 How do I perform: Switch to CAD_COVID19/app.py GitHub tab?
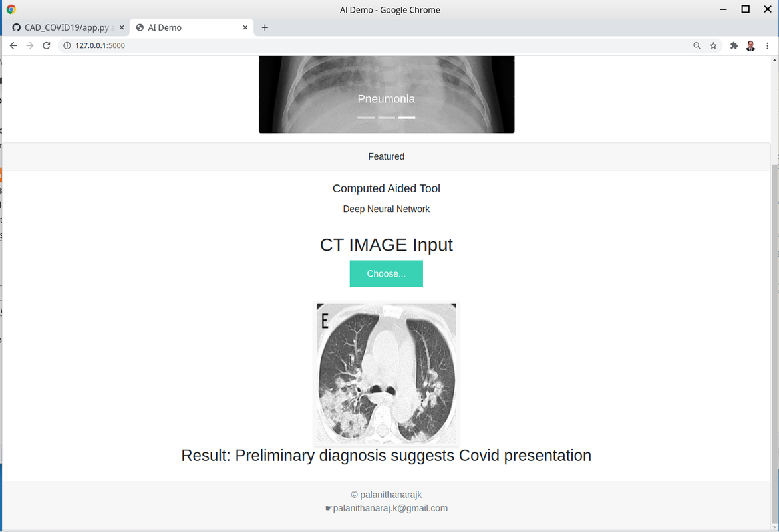[x=68, y=27]
